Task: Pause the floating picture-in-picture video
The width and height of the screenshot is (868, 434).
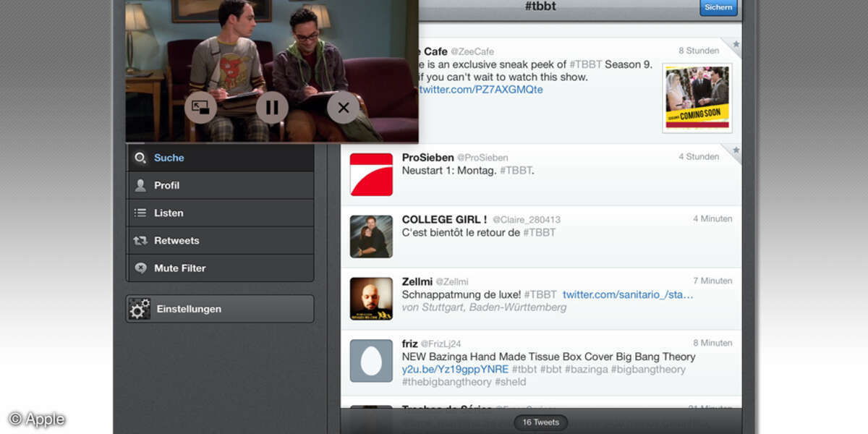Action: click(272, 108)
